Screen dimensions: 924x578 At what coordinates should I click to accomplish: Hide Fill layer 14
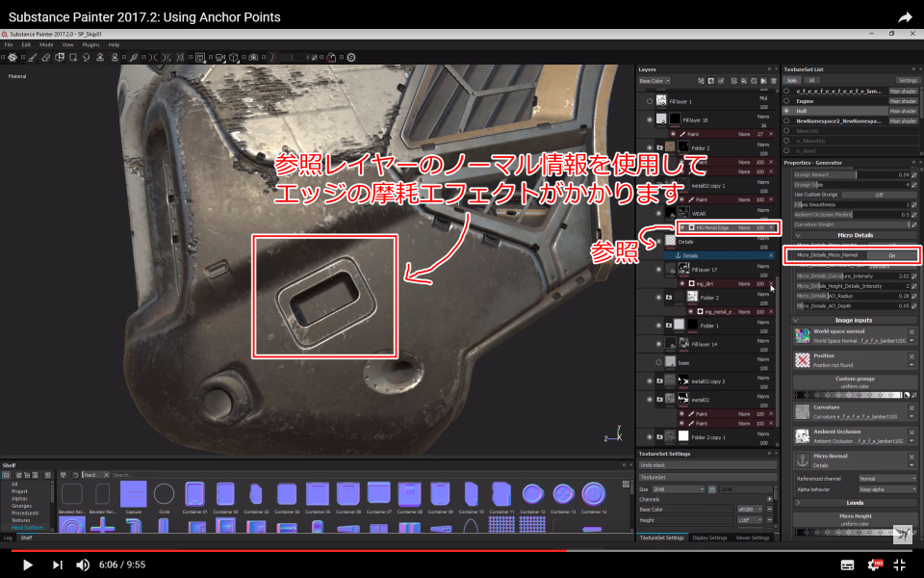(x=658, y=344)
